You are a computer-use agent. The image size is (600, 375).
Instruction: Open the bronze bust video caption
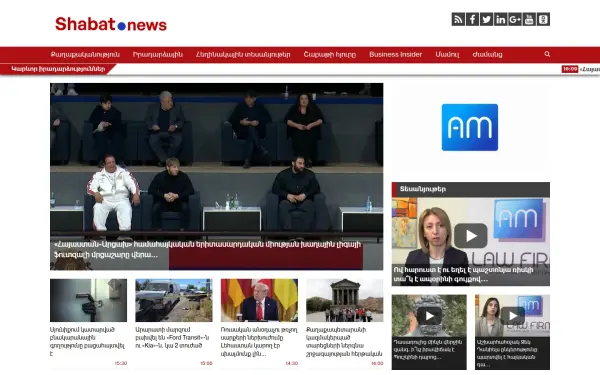[428, 349]
